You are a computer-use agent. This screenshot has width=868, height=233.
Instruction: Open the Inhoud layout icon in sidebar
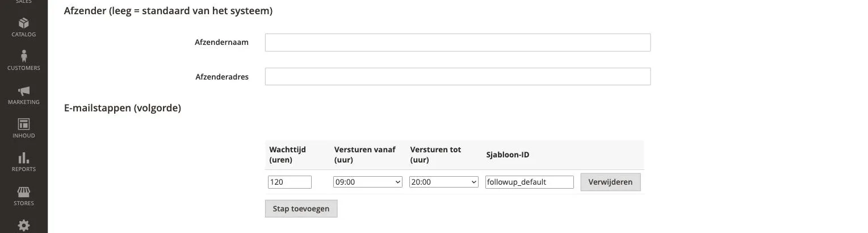[x=24, y=124]
